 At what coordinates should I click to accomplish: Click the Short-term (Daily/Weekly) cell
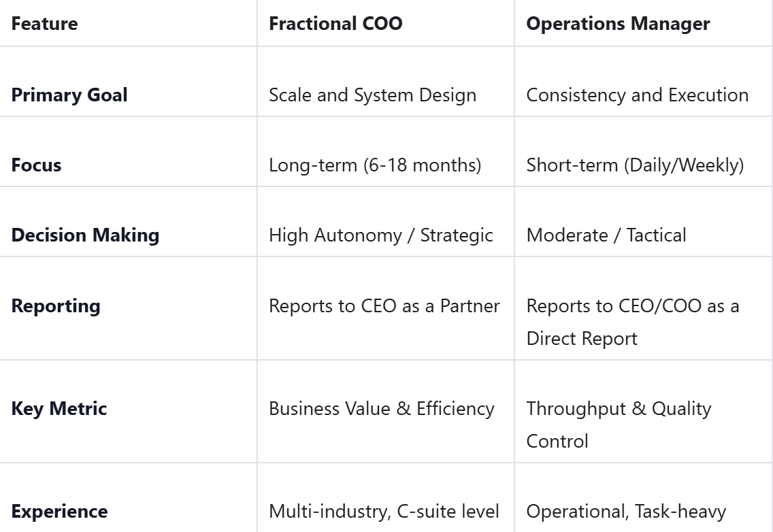point(635,165)
